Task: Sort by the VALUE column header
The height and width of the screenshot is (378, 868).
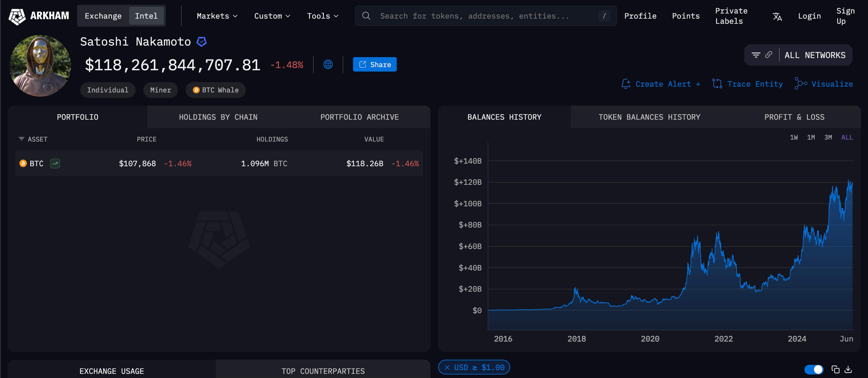Action: point(374,139)
